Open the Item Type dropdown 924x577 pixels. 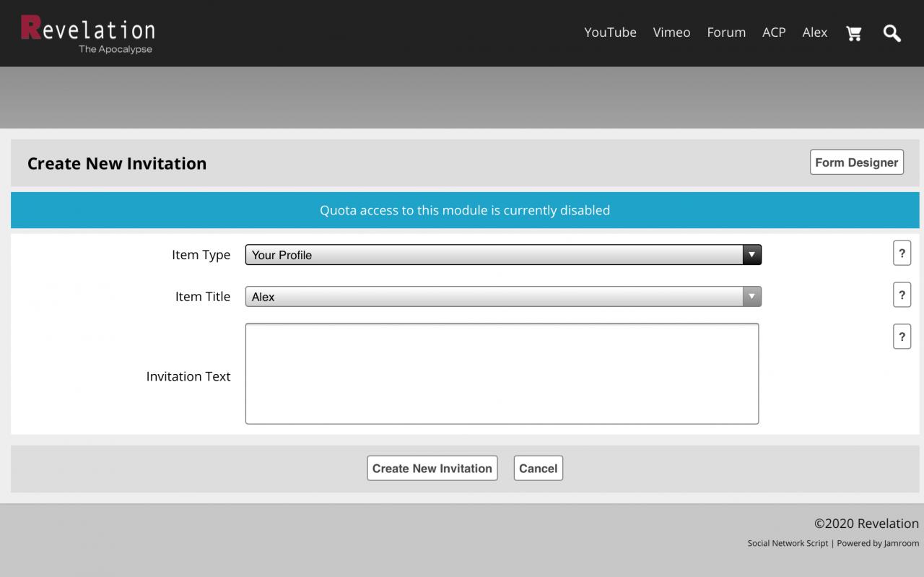(x=503, y=255)
